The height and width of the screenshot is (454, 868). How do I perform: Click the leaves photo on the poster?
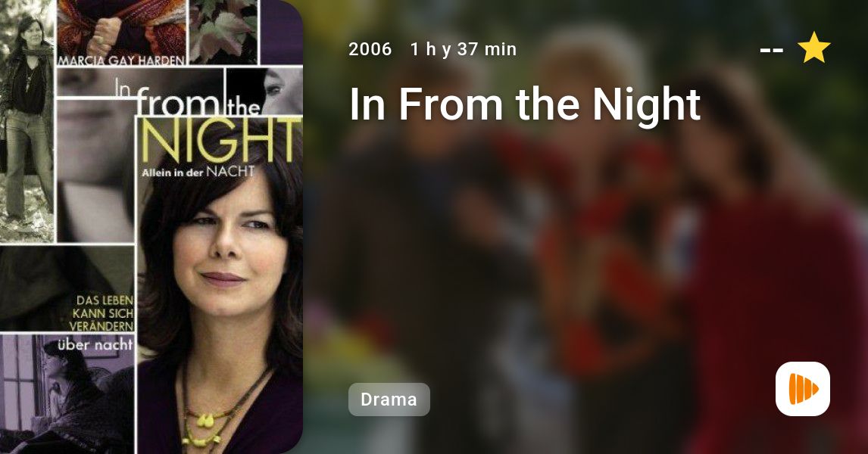[x=223, y=32]
